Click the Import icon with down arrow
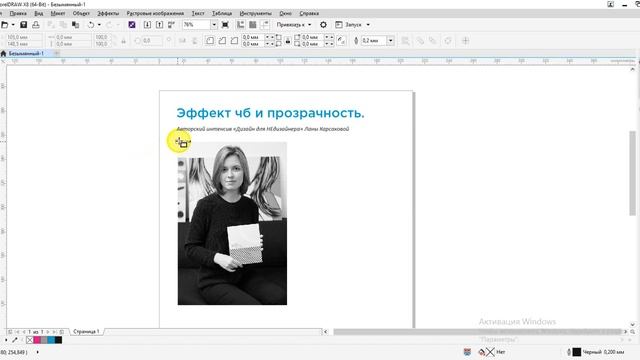The height and width of the screenshot is (360, 640). tap(147, 25)
